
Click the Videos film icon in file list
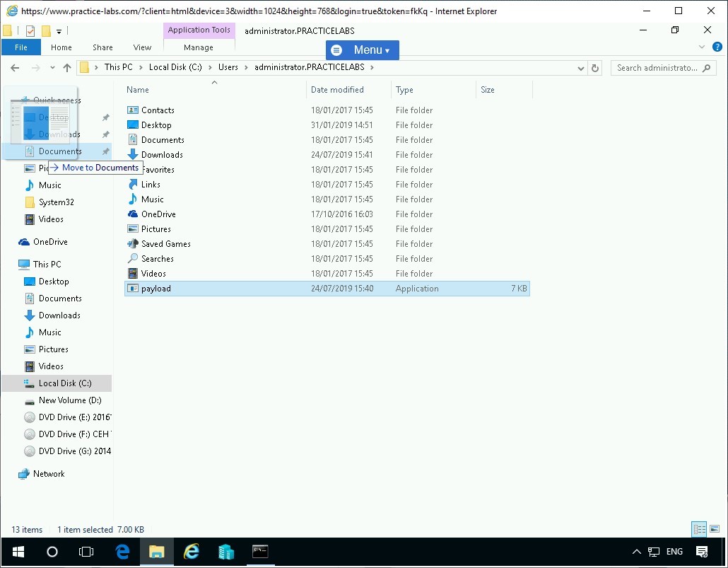coord(133,274)
